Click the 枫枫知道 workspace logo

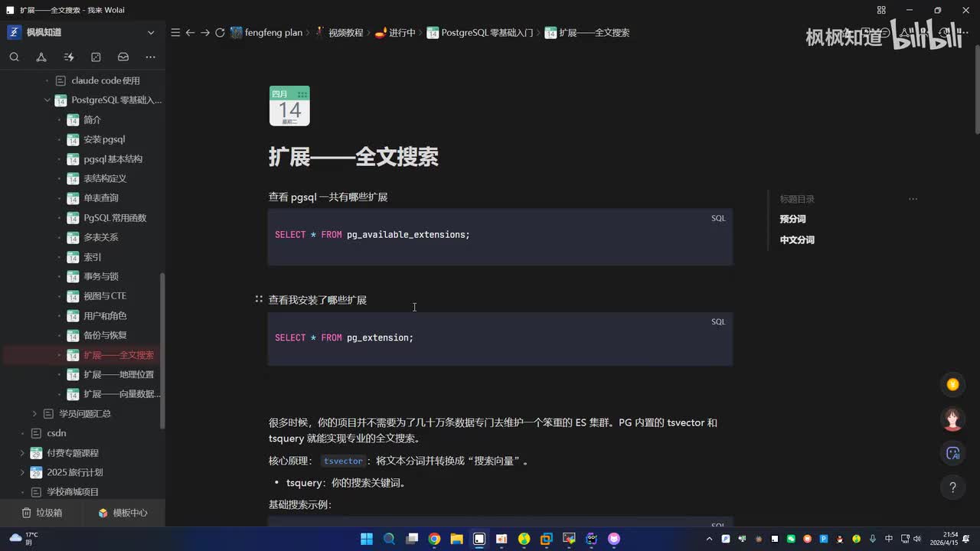[x=14, y=32]
